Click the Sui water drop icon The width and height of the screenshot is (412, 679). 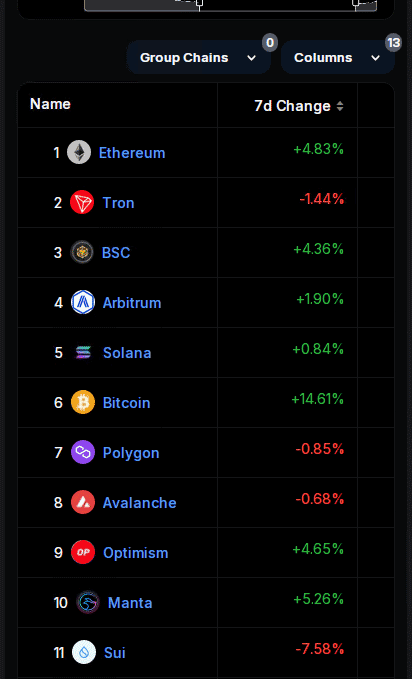tap(84, 652)
